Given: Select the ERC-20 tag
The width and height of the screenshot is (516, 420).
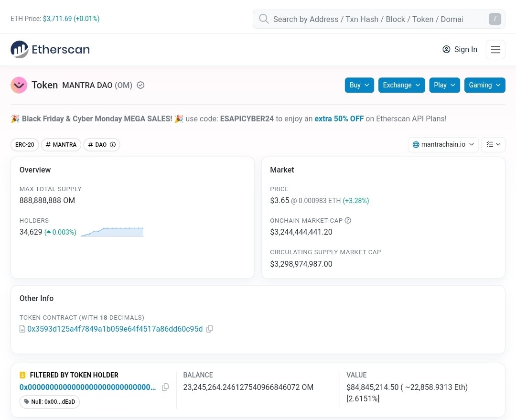Looking at the screenshot, I should click(25, 144).
